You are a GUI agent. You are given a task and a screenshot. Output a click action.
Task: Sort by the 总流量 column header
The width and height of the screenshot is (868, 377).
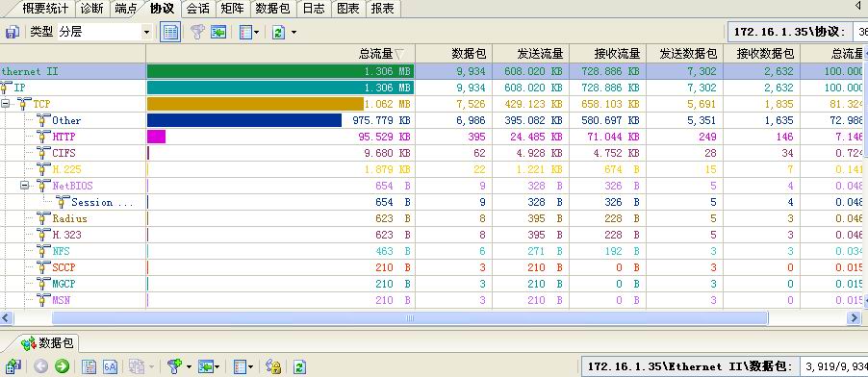[281, 54]
